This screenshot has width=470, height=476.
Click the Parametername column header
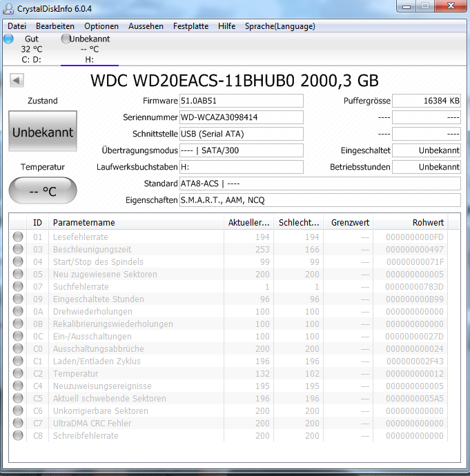[x=136, y=223]
